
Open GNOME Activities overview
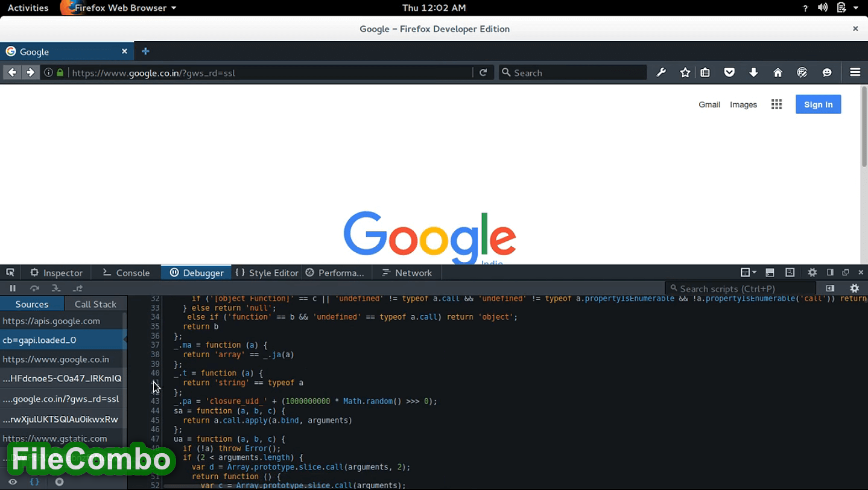click(28, 8)
